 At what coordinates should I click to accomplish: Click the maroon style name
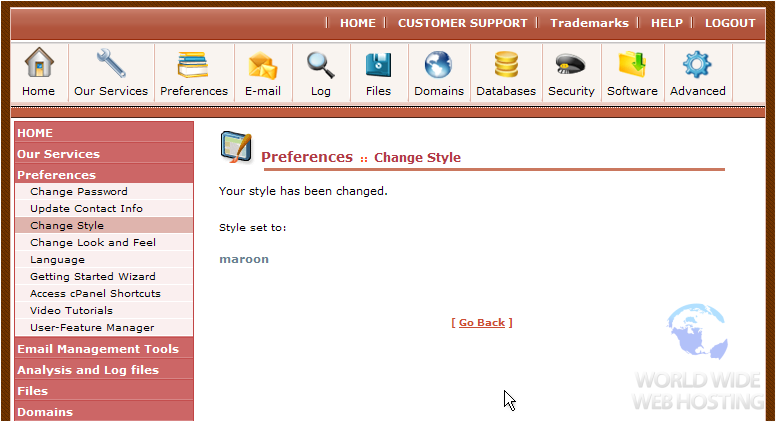point(244,259)
